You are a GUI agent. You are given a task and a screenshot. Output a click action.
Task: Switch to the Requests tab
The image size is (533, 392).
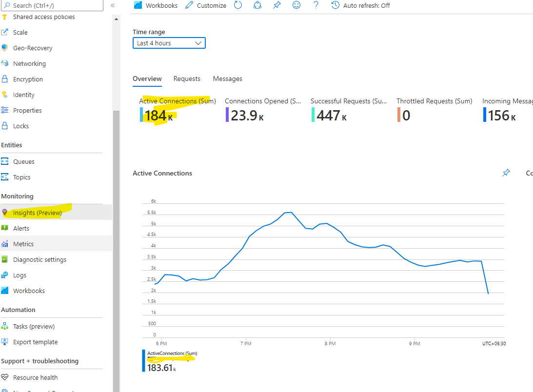(x=187, y=78)
